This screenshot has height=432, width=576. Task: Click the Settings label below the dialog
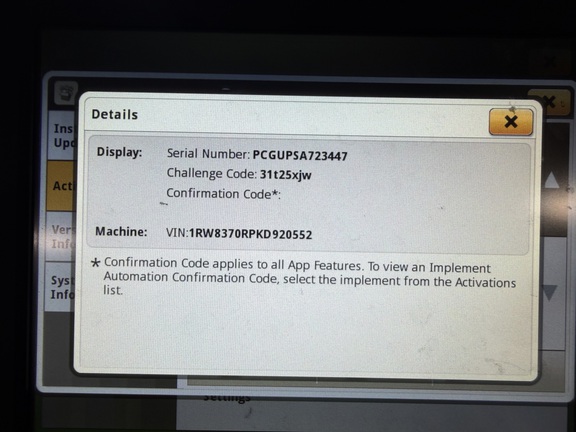(227, 397)
